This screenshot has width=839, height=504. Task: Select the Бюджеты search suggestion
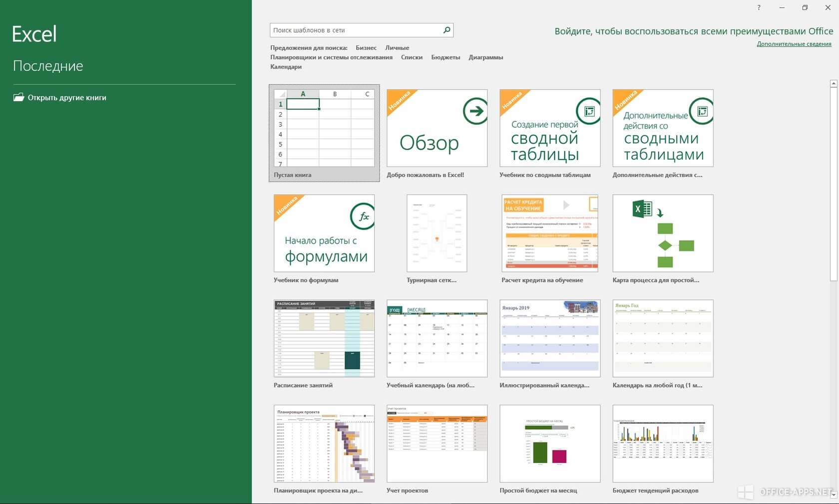pos(445,57)
